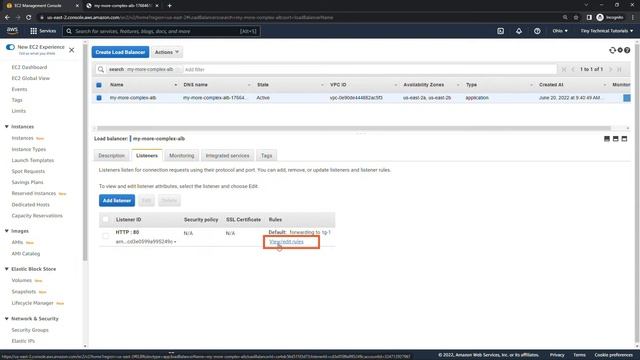
Task: Open the Monitoring tab
Action: (182, 156)
